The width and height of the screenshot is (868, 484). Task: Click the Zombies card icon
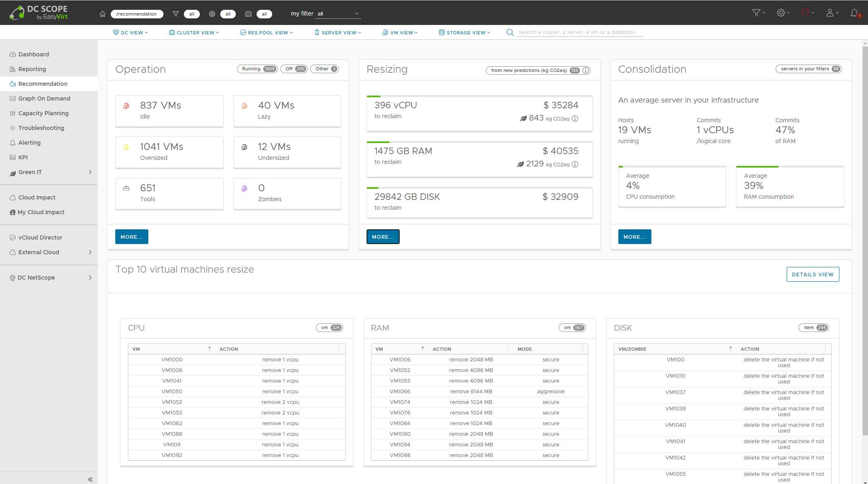[x=244, y=188]
